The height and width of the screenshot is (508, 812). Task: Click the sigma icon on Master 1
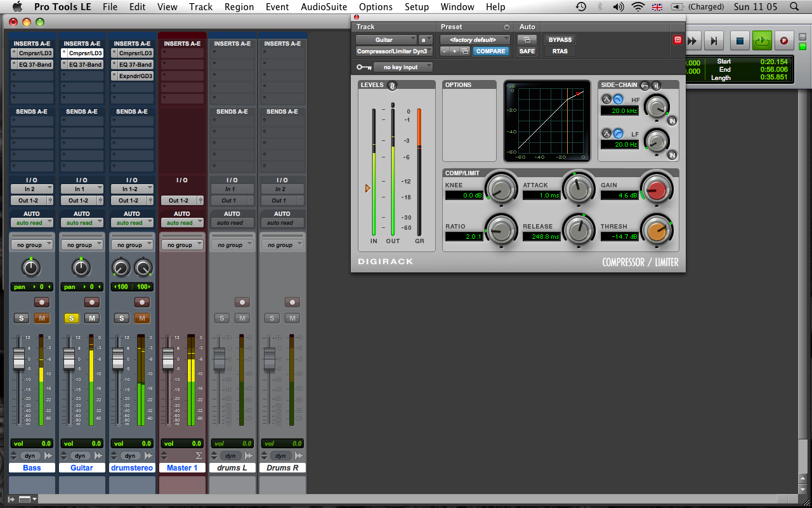tap(199, 456)
